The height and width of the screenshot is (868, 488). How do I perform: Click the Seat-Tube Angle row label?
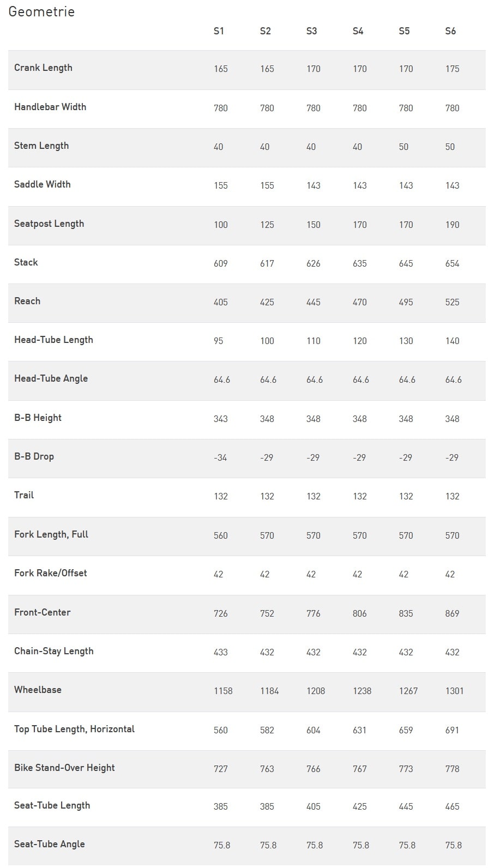[x=50, y=844]
